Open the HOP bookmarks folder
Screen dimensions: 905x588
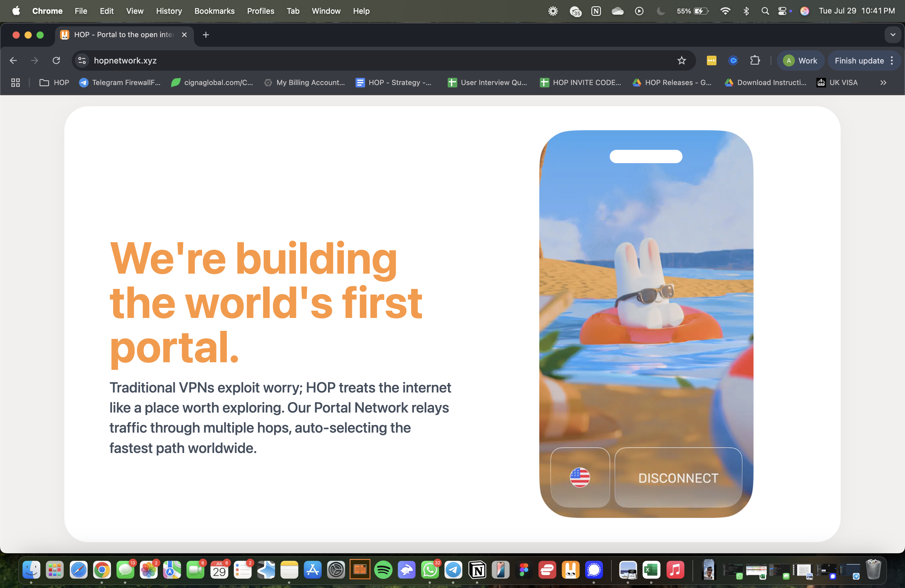[54, 83]
